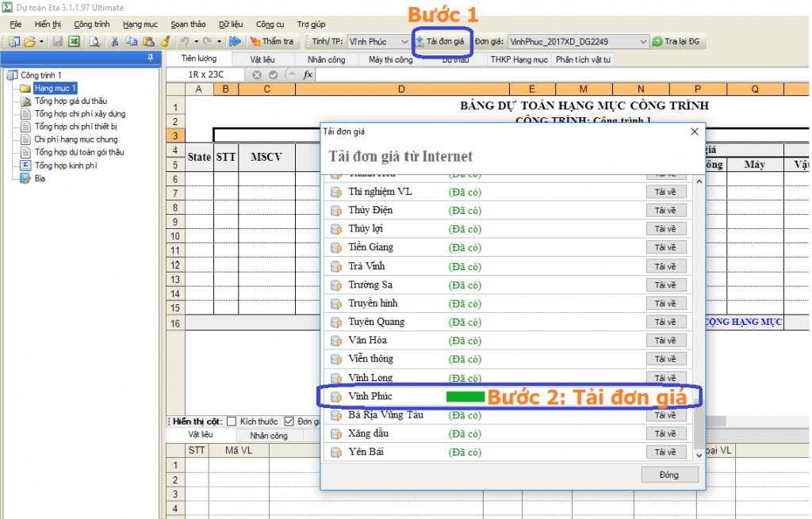Screen dimensions: 812x519
Task: Click Tải về next to Vĩnh Phúc
Action: pos(668,396)
